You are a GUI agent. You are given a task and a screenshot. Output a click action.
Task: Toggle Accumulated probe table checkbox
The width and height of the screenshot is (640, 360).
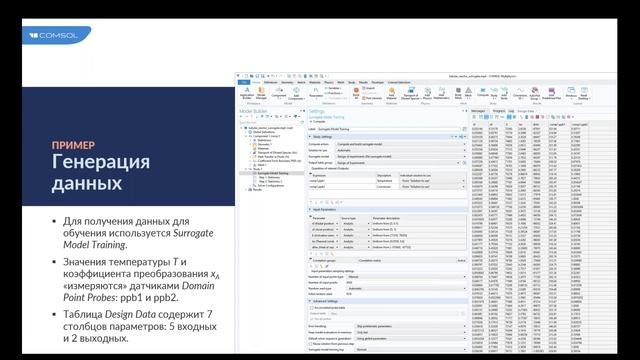pos(311,308)
